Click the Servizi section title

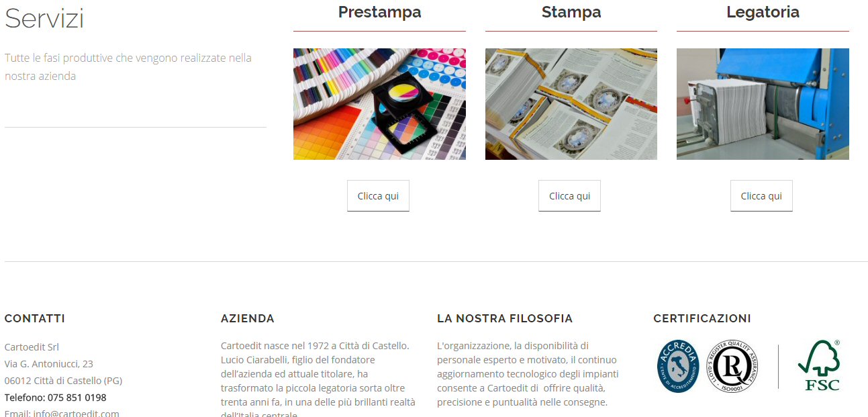[44, 19]
